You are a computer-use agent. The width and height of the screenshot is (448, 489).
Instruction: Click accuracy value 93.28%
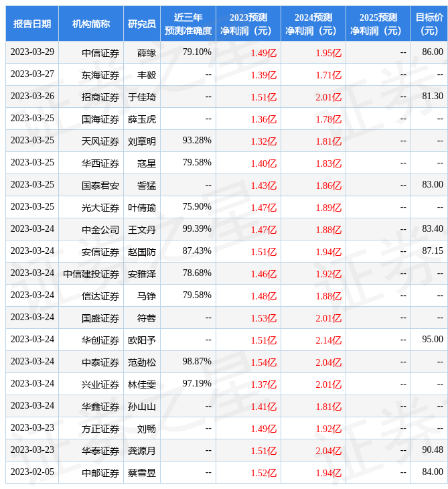(x=197, y=141)
